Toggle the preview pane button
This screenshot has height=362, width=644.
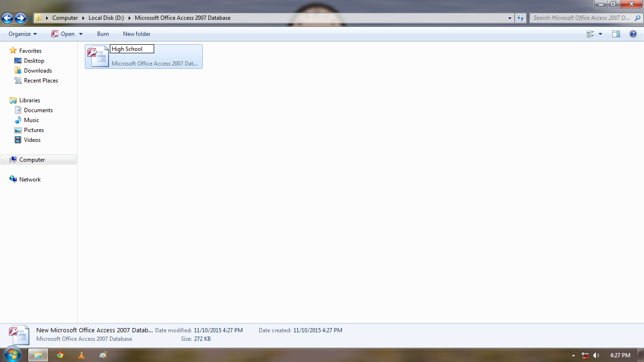616,34
